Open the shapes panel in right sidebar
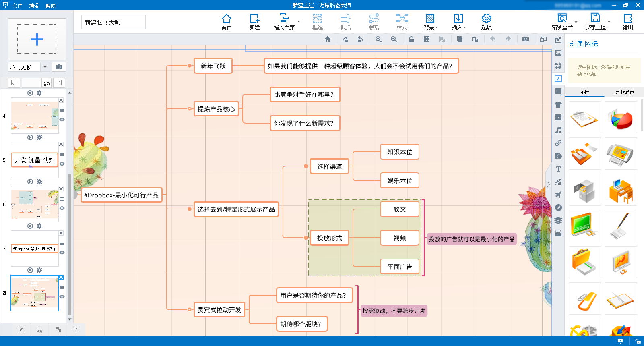Viewport: 644px width, 346px height. pyautogui.click(x=558, y=66)
